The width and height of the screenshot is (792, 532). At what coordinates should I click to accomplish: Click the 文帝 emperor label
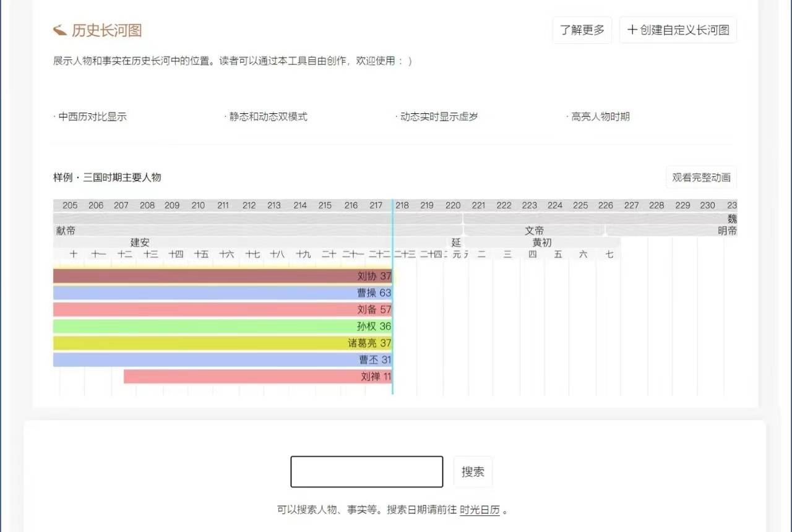[535, 231]
